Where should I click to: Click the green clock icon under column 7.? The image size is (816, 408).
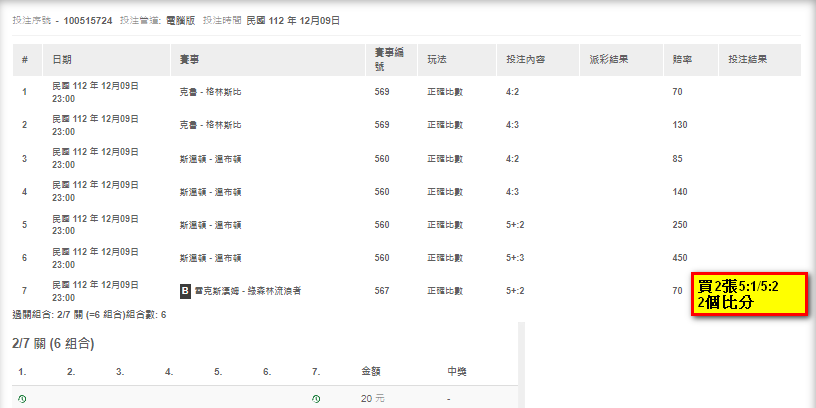click(316, 399)
